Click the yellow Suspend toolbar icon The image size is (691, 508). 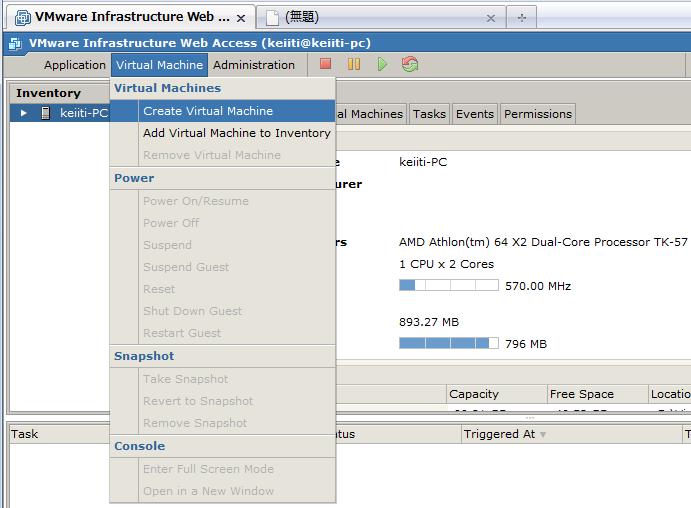pyautogui.click(x=354, y=64)
